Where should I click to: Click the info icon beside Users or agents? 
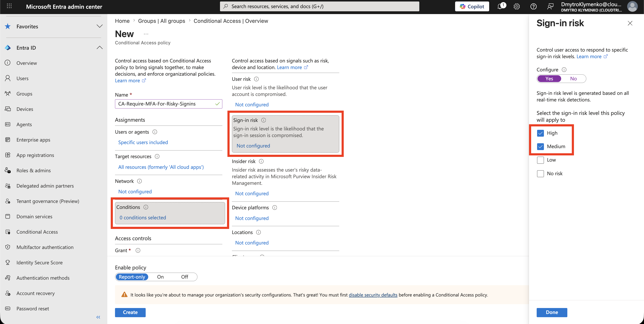click(155, 132)
